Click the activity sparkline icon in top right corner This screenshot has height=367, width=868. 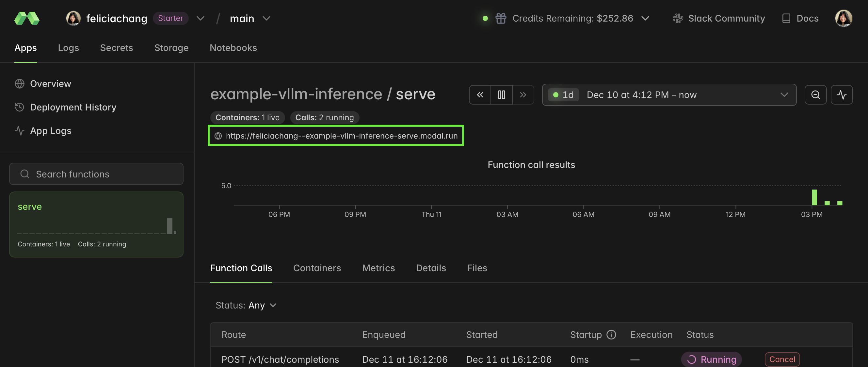842,95
